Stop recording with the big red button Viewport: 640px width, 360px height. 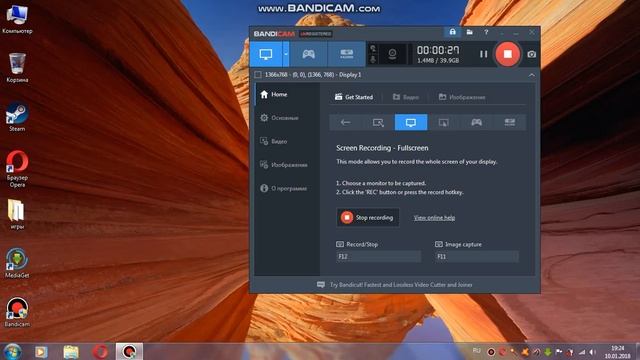pyautogui.click(x=507, y=54)
